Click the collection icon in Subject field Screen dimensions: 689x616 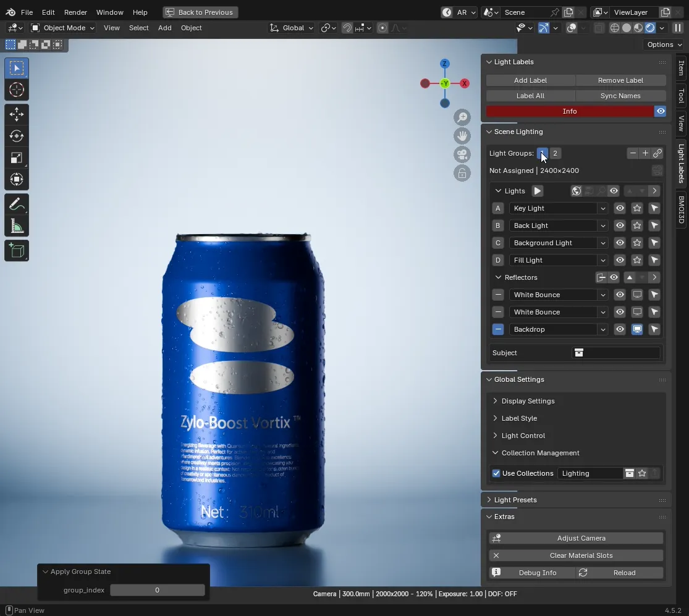(x=579, y=353)
